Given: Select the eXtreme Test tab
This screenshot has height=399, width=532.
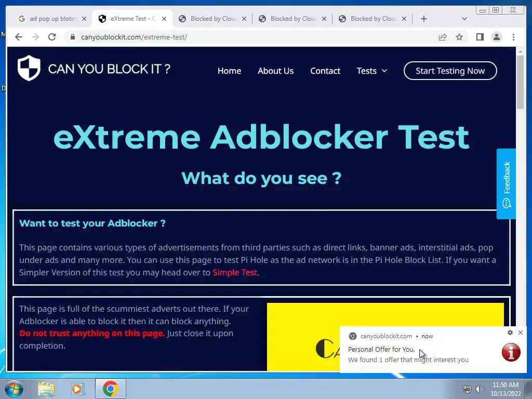Looking at the screenshot, I should [x=128, y=19].
